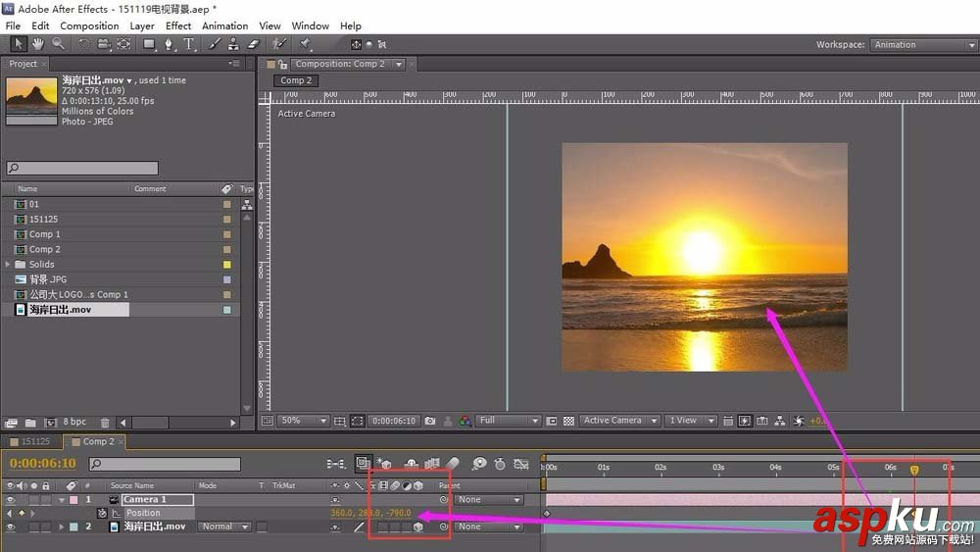Select the Clone Stamp tool
The image size is (980, 552).
[233, 44]
